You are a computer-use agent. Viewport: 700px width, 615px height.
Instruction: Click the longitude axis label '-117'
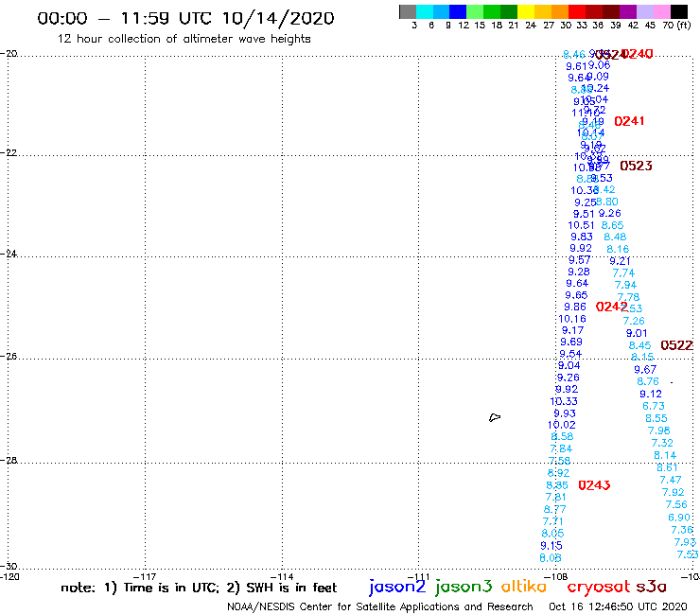[x=145, y=576]
